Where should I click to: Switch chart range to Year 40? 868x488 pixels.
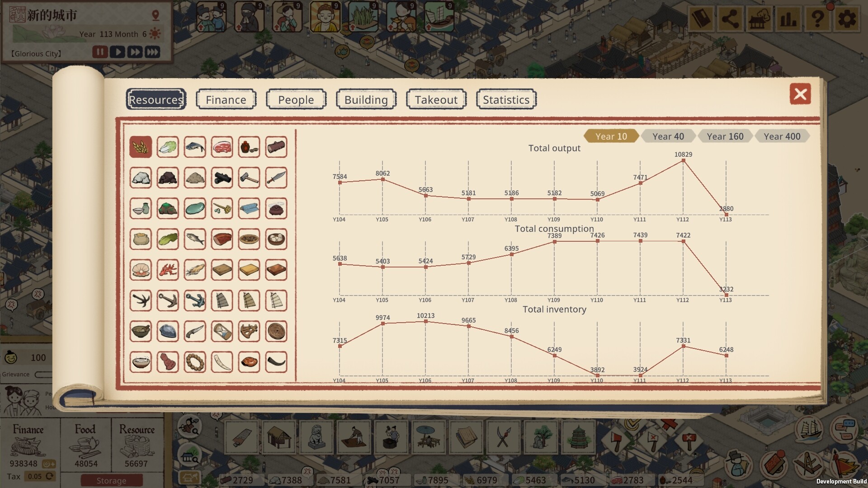pyautogui.click(x=668, y=136)
